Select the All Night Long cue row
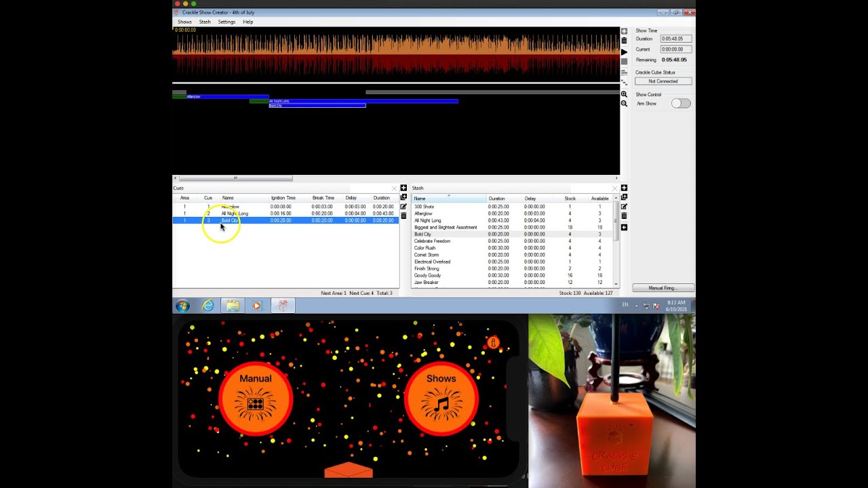Screen dimensions: 868x488 285,213
